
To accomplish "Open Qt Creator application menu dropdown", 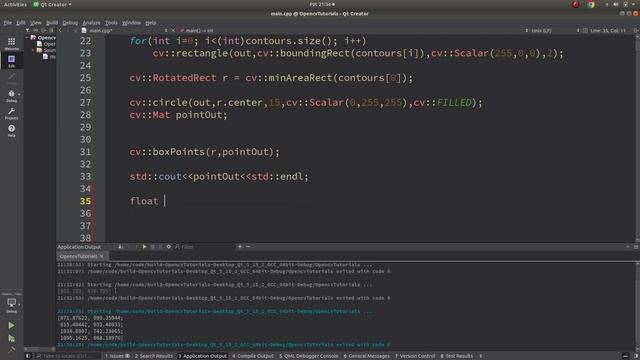I will pos(52,4).
